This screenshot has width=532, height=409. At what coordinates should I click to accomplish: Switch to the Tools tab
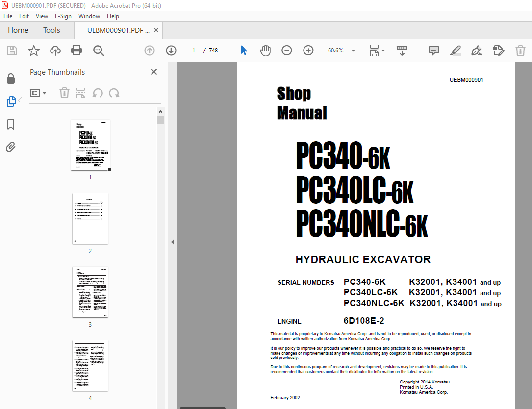point(51,30)
